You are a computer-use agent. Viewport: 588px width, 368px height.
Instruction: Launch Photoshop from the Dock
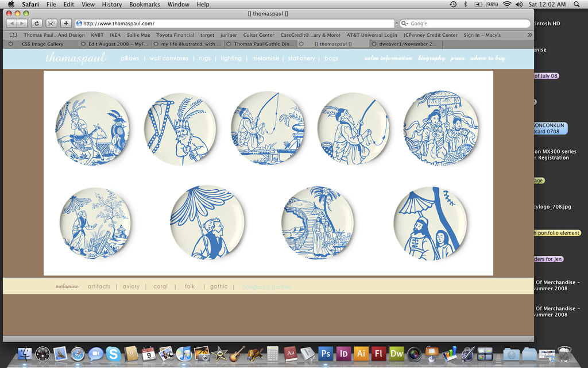(x=326, y=354)
